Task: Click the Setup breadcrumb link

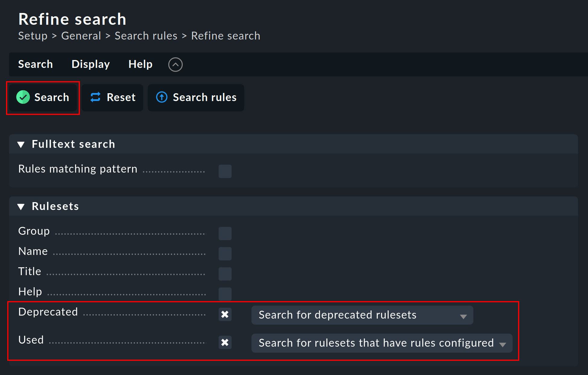Action: point(33,36)
